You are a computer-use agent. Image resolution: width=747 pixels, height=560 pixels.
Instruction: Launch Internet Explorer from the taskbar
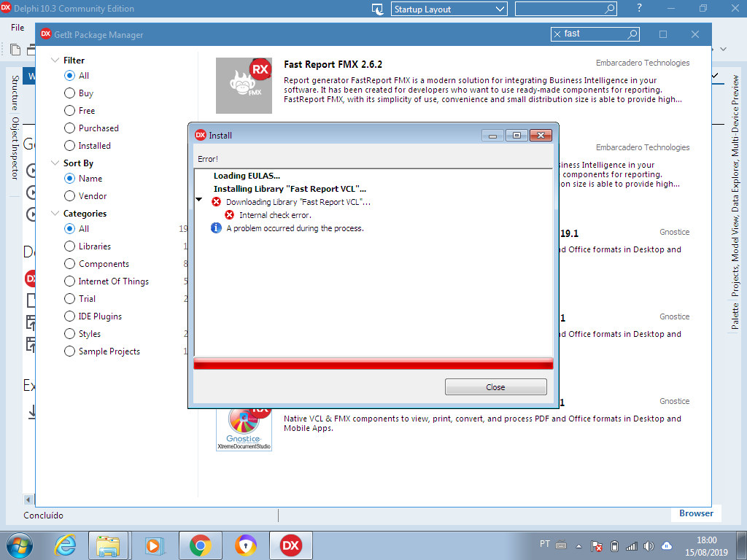(64, 545)
